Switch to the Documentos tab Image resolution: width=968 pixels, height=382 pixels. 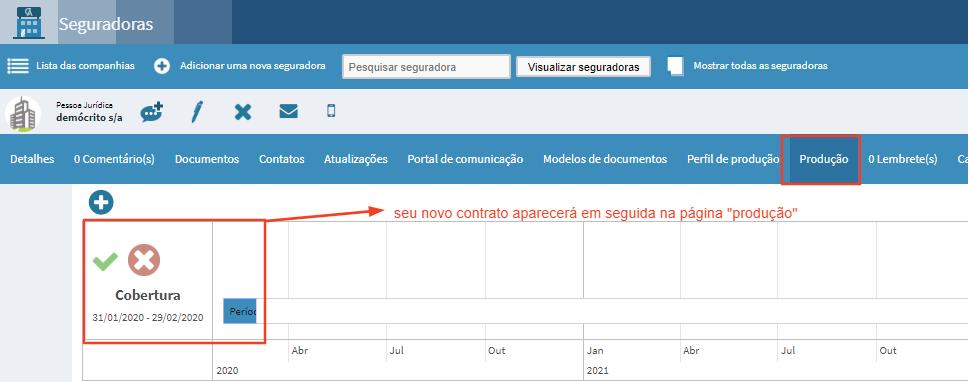point(207,159)
